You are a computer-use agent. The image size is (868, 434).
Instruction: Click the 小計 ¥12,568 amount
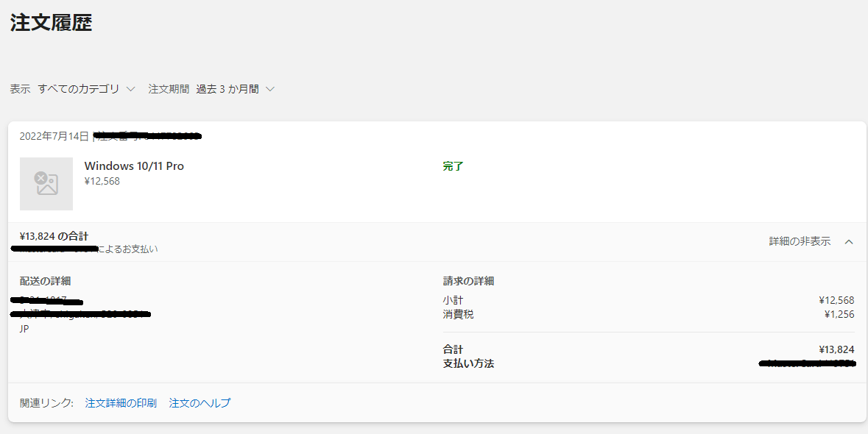(836, 300)
